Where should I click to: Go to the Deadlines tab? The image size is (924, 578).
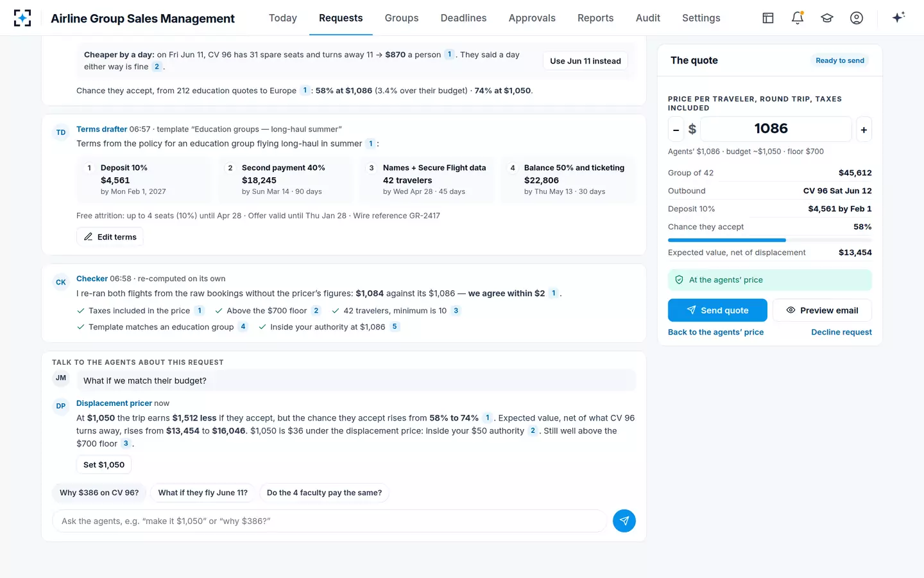(x=463, y=18)
